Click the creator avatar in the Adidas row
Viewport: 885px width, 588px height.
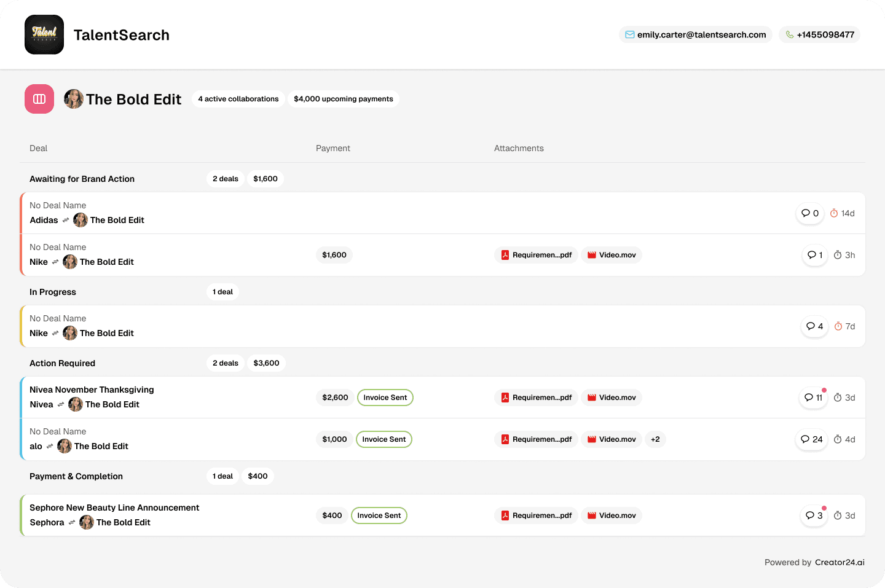click(81, 220)
